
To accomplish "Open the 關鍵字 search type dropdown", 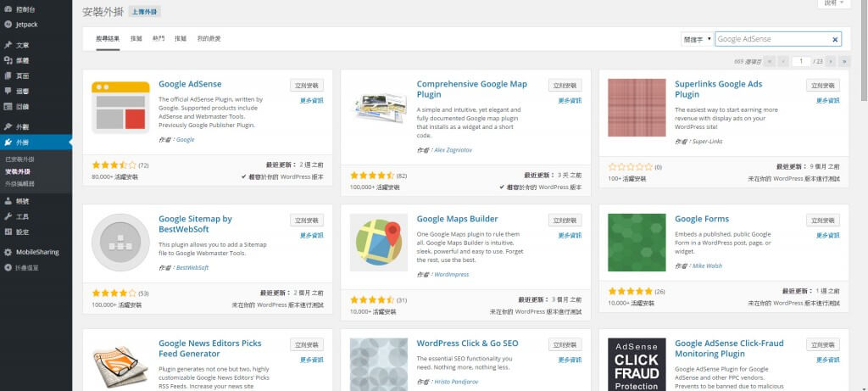I will click(x=697, y=40).
